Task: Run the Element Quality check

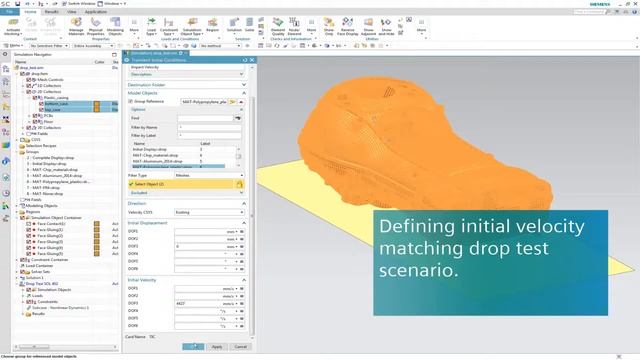Action: pyautogui.click(x=278, y=27)
